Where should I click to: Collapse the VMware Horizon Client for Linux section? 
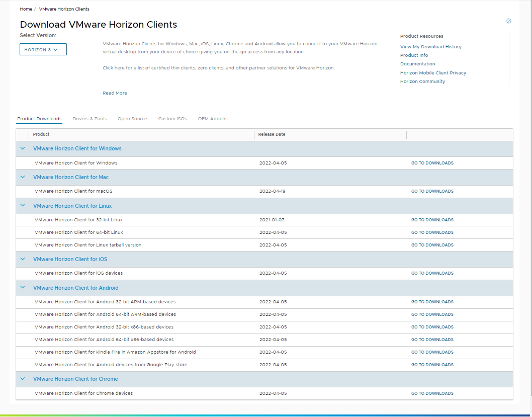[22, 206]
